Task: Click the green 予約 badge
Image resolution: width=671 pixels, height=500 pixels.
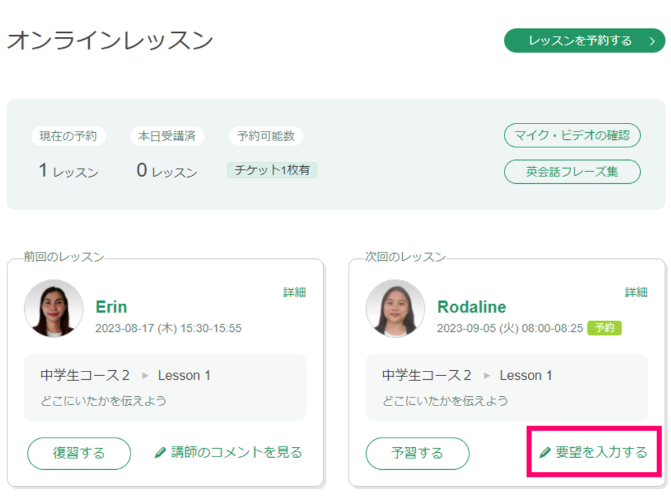Action: coord(604,328)
